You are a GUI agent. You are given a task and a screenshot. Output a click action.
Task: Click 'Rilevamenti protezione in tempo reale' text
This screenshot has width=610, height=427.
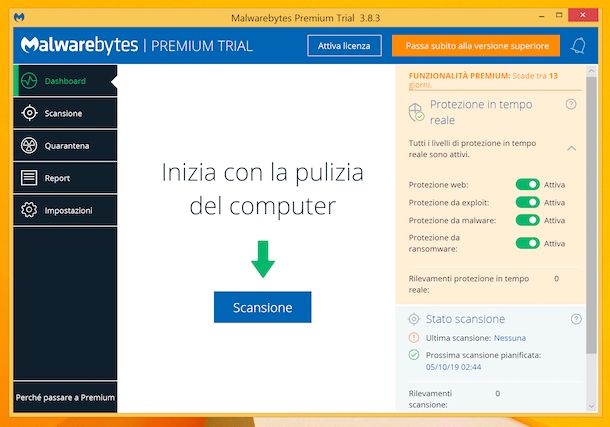click(x=468, y=284)
